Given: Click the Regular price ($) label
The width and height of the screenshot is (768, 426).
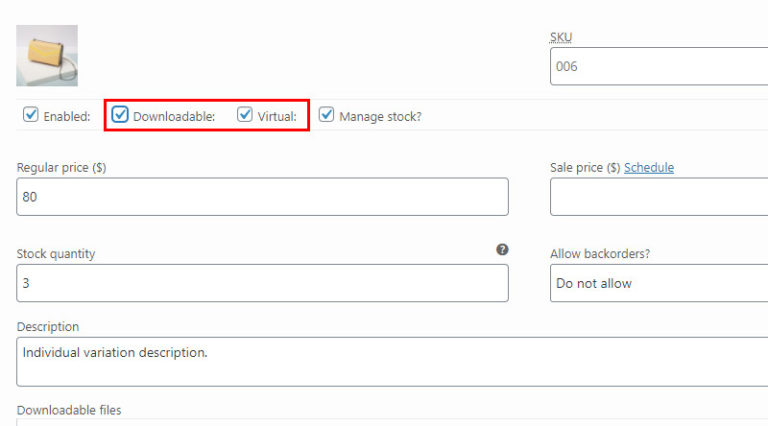Looking at the screenshot, I should click(x=61, y=168).
